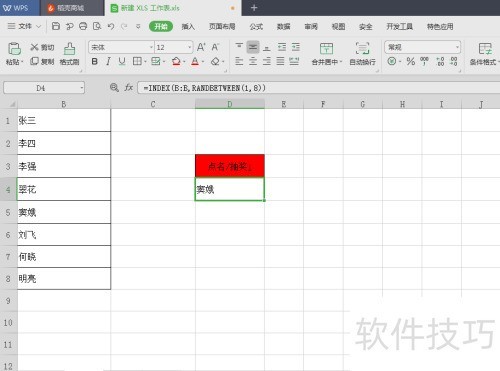The width and height of the screenshot is (500, 371).
Task: Open the font name dropdown
Action: [151, 47]
